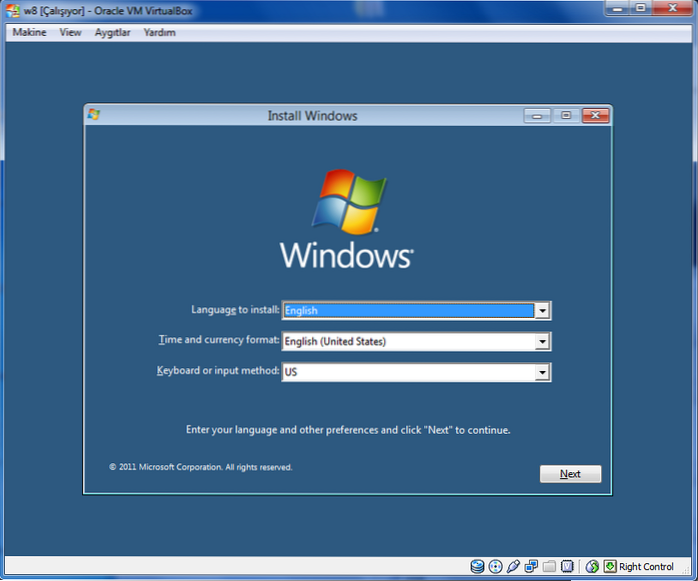This screenshot has width=698, height=581.
Task: Click the network adapter status icon
Action: pos(531,567)
